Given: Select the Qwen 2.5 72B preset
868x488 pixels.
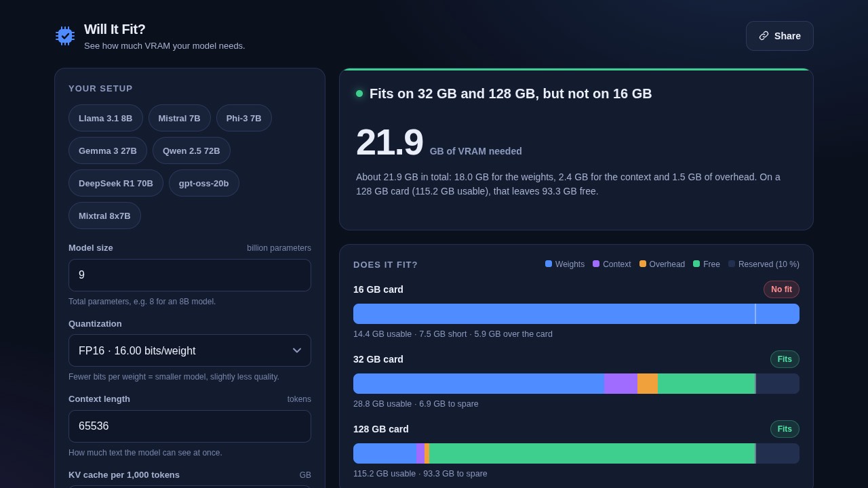Looking at the screenshot, I should 191,150.
